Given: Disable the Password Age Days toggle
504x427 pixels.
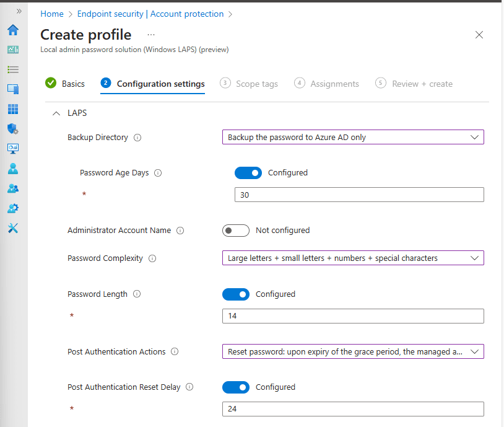Looking at the screenshot, I should coord(248,172).
